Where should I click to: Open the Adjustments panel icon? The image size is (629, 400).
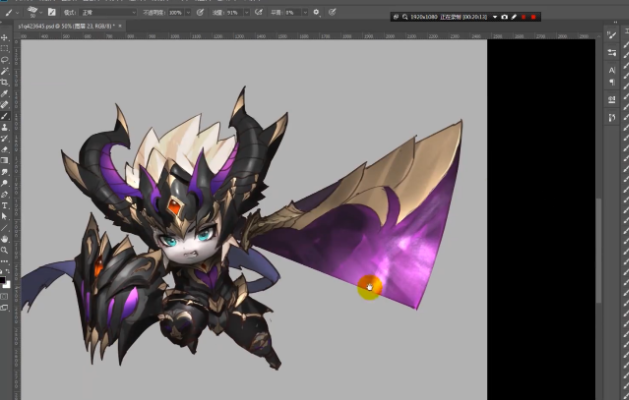pos(612,53)
